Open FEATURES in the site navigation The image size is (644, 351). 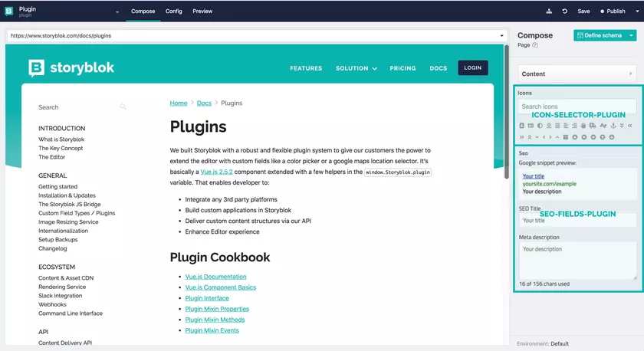pyautogui.click(x=306, y=68)
